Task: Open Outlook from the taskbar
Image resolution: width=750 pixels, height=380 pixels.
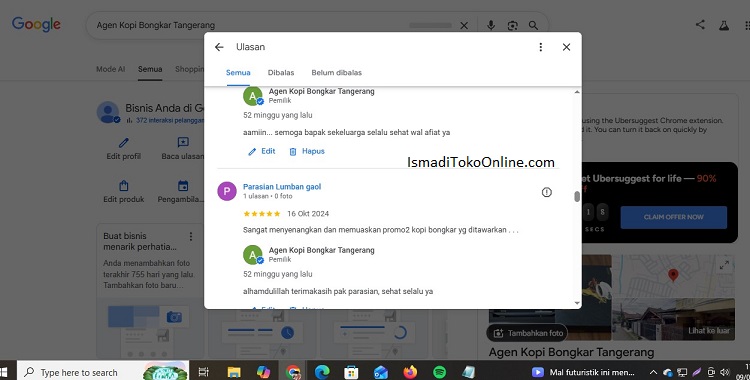Action: click(381, 372)
